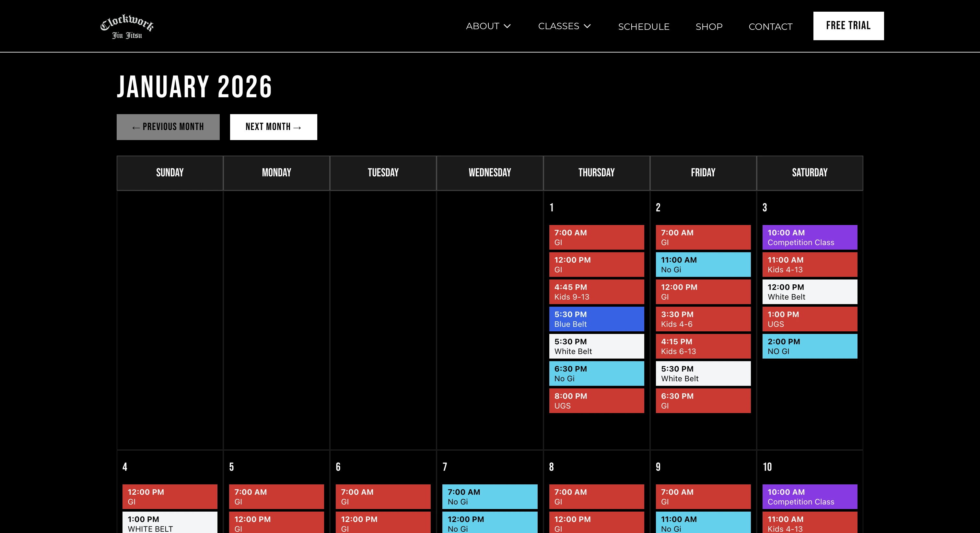Select the 4:45 PM Kids 9-13 class on Thursday

click(596, 292)
